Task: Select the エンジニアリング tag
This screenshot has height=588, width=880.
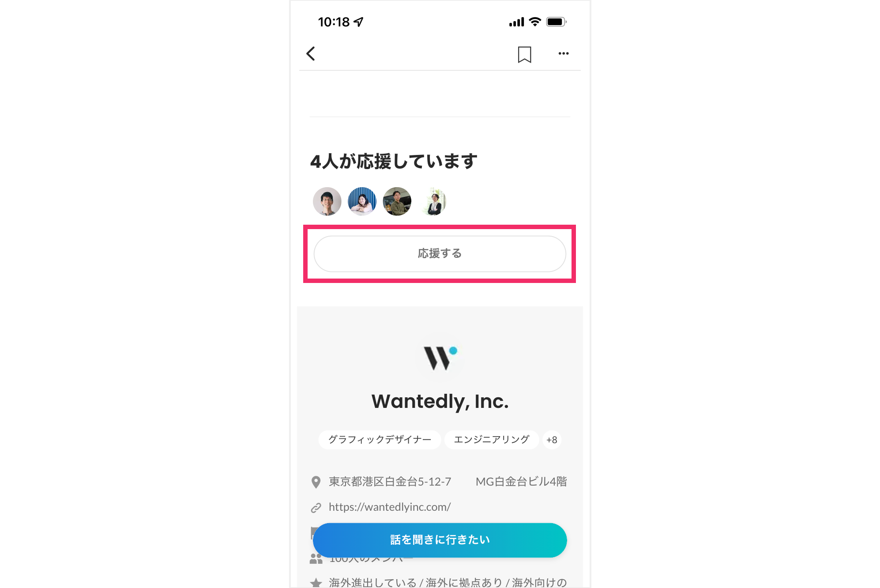Action: point(492,440)
